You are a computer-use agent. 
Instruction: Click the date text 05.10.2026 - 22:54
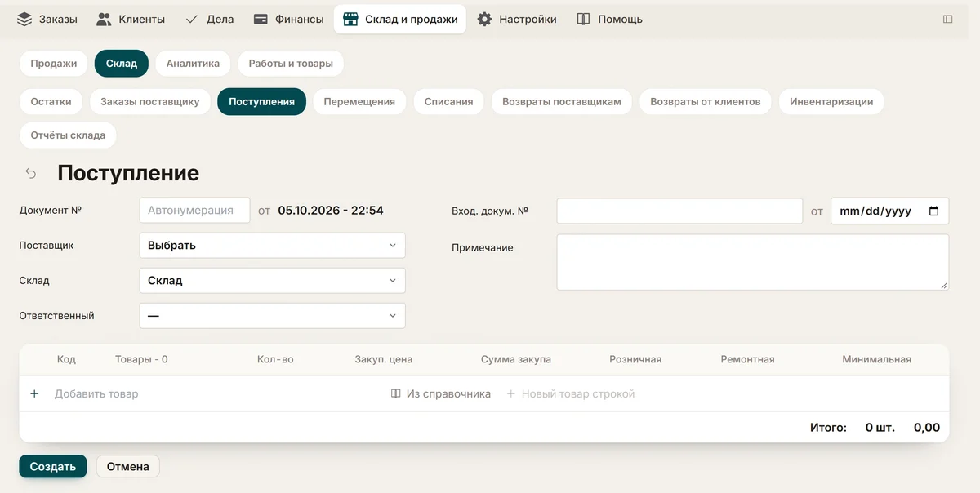(331, 210)
